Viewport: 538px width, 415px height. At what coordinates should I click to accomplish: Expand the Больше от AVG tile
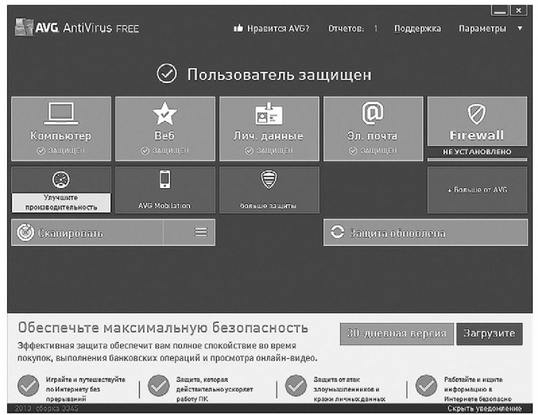[x=477, y=189]
